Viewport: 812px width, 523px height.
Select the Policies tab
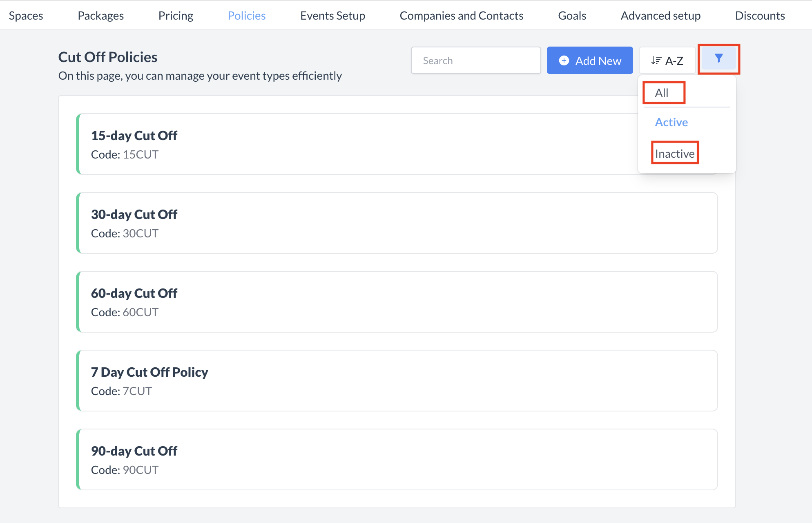coord(246,16)
